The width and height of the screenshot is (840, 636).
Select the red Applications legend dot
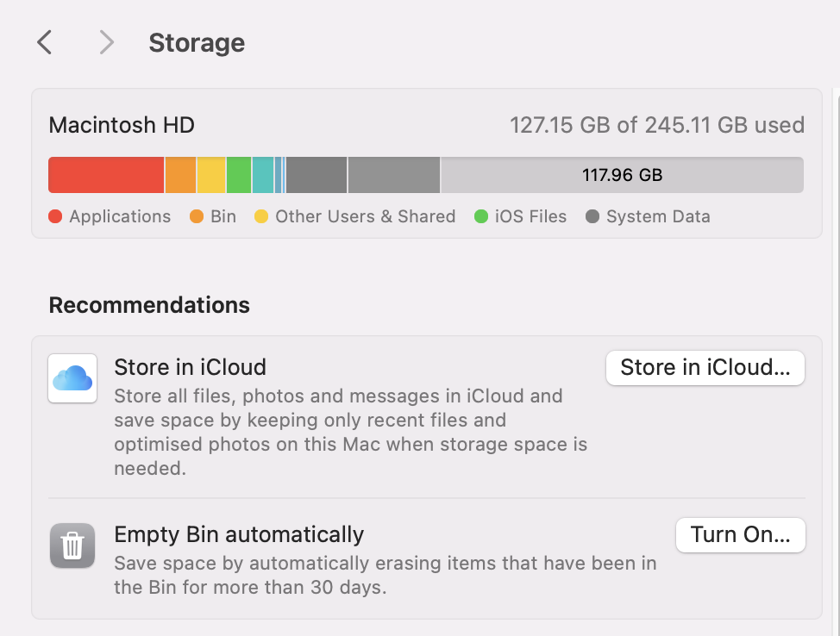tap(54, 216)
